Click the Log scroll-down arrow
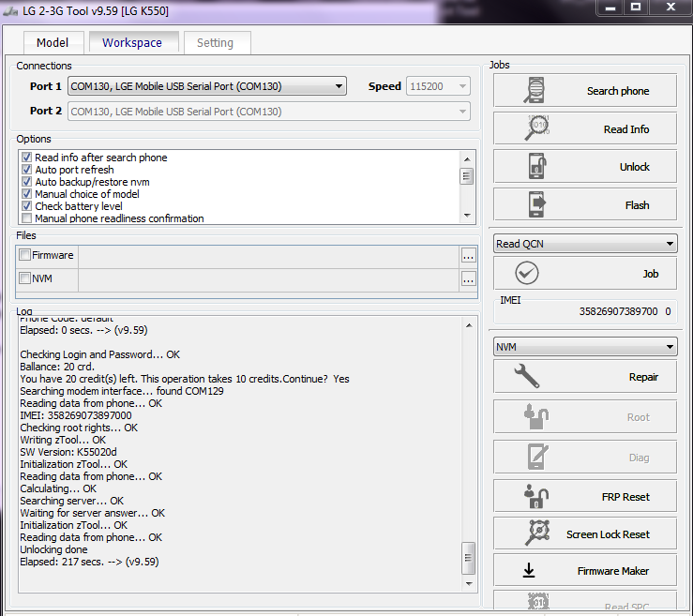This screenshot has width=693, height=616. [469, 584]
